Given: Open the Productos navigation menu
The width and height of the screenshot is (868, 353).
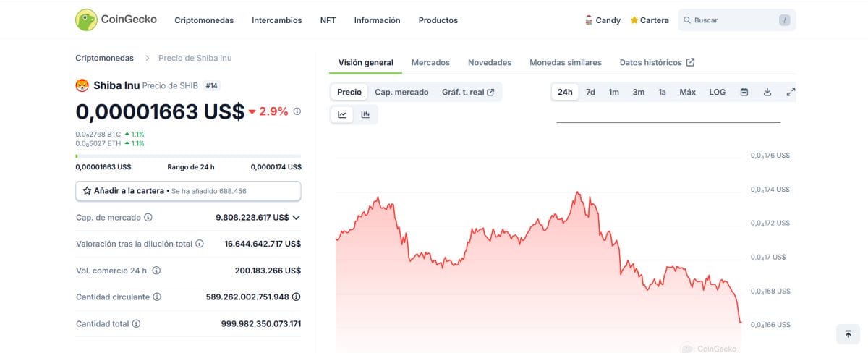Looking at the screenshot, I should (438, 20).
